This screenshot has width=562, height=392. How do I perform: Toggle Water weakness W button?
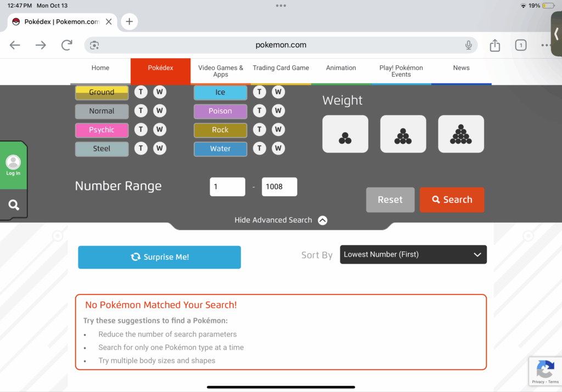click(x=278, y=148)
